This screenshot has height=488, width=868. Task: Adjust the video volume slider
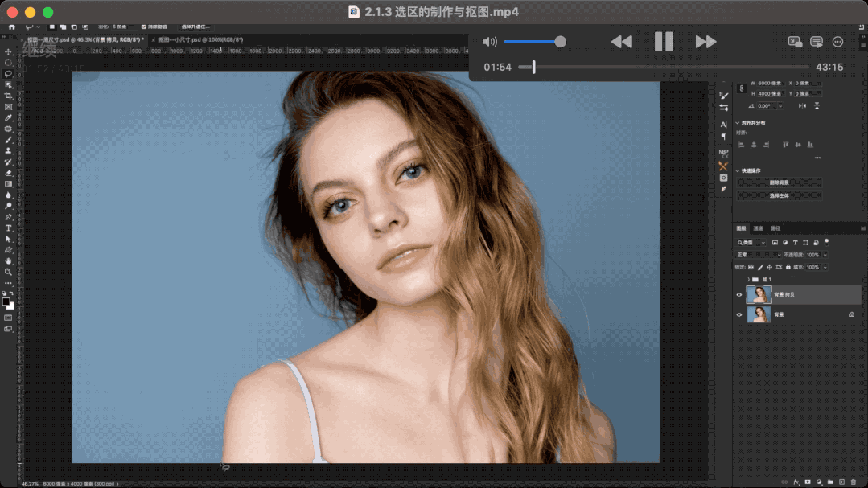pos(535,42)
